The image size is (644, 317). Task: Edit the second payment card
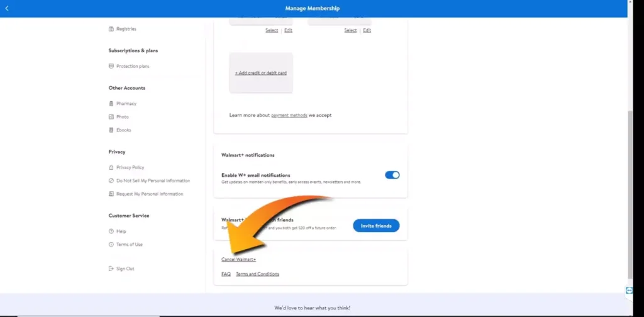[367, 30]
